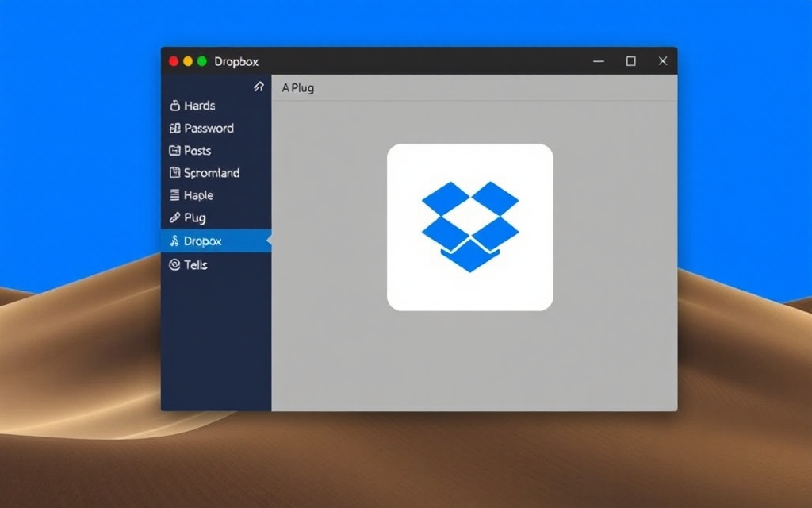This screenshot has height=508, width=812.
Task: Click the lock icon beside Hards
Action: [x=175, y=106]
